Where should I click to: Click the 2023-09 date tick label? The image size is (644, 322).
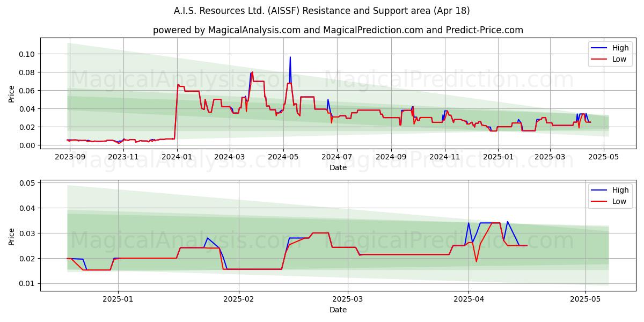pyautogui.click(x=70, y=157)
